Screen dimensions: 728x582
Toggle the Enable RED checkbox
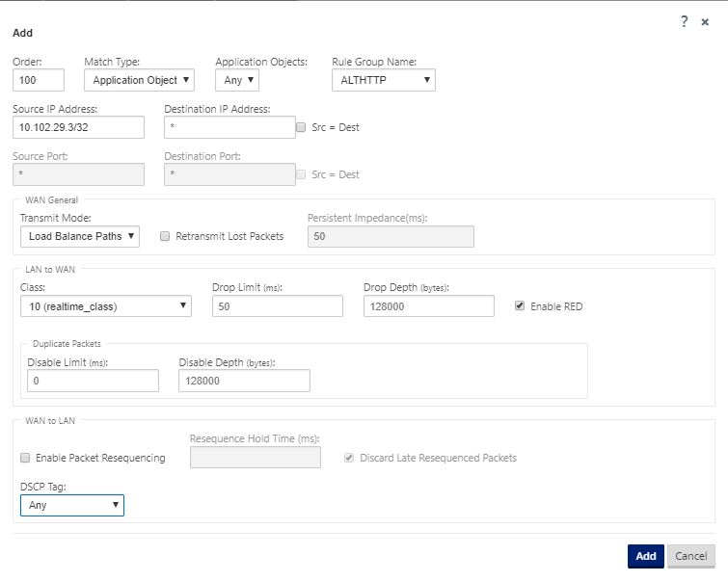(x=520, y=305)
